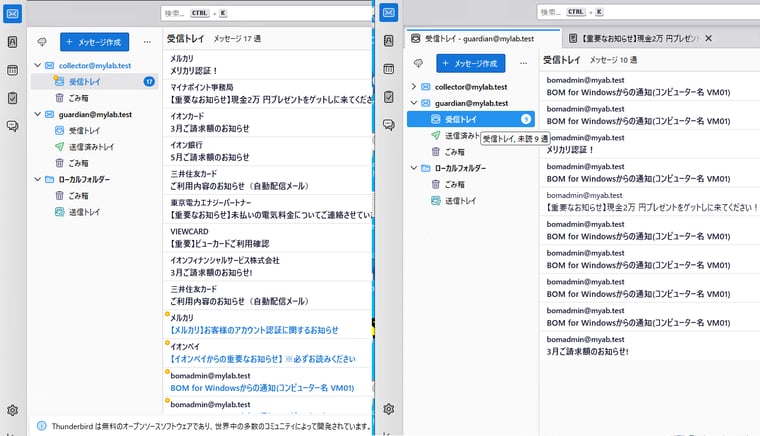Open Chat icon in left window
The image size is (760, 436).
(x=13, y=126)
